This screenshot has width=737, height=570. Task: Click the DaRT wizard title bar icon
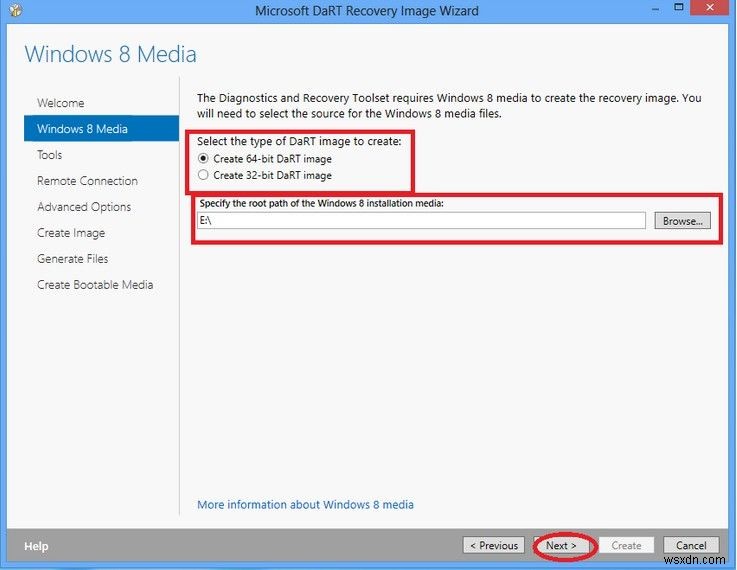(x=16, y=9)
